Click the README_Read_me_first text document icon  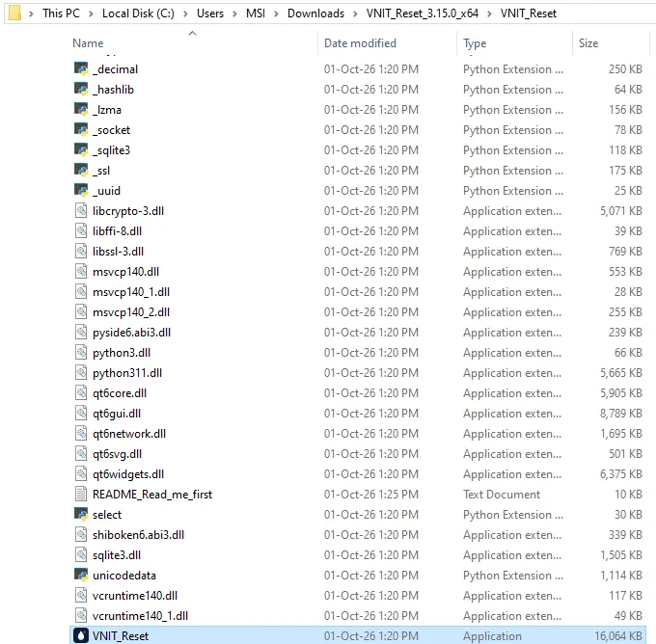point(81,495)
